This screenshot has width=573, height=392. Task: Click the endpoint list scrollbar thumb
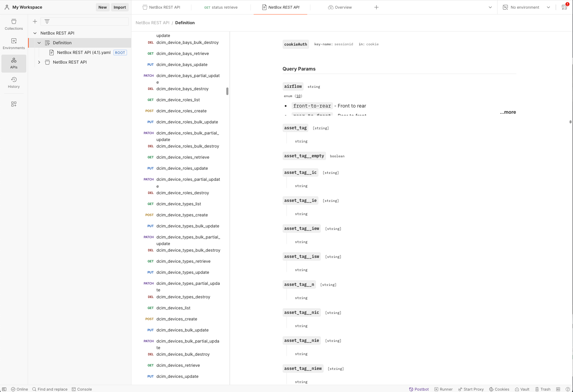click(x=227, y=91)
